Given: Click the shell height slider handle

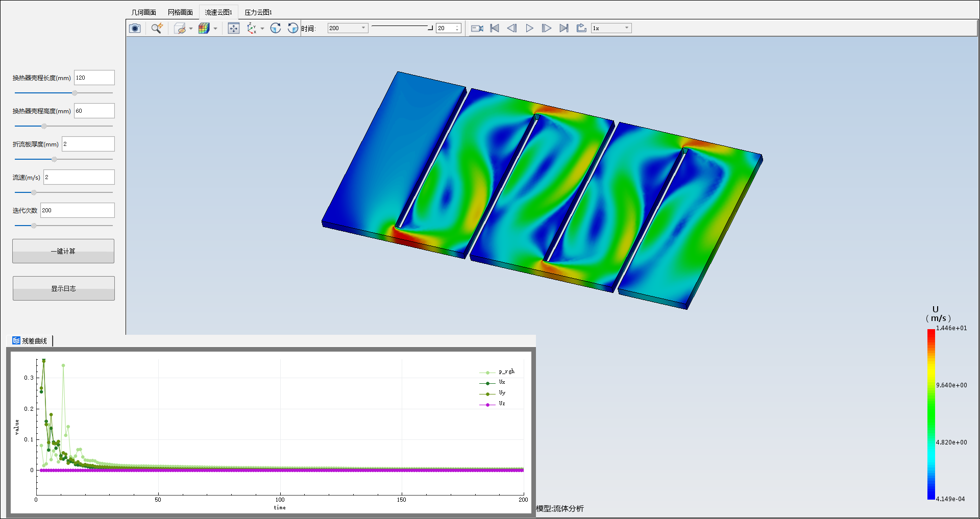Looking at the screenshot, I should coord(44,126).
